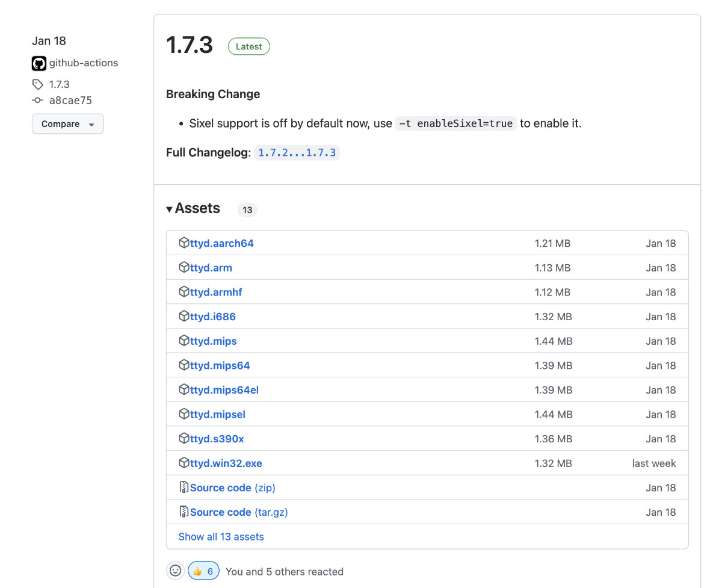Click the 1.44 MB size of ttyd.mips
The width and height of the screenshot is (722, 588).
[x=554, y=341]
